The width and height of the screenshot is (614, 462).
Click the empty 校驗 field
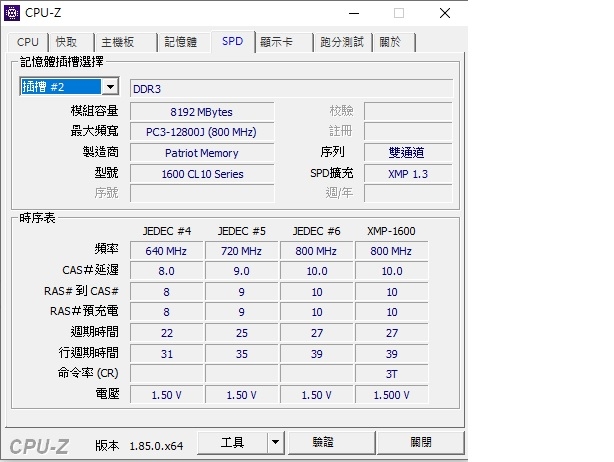tap(408, 111)
